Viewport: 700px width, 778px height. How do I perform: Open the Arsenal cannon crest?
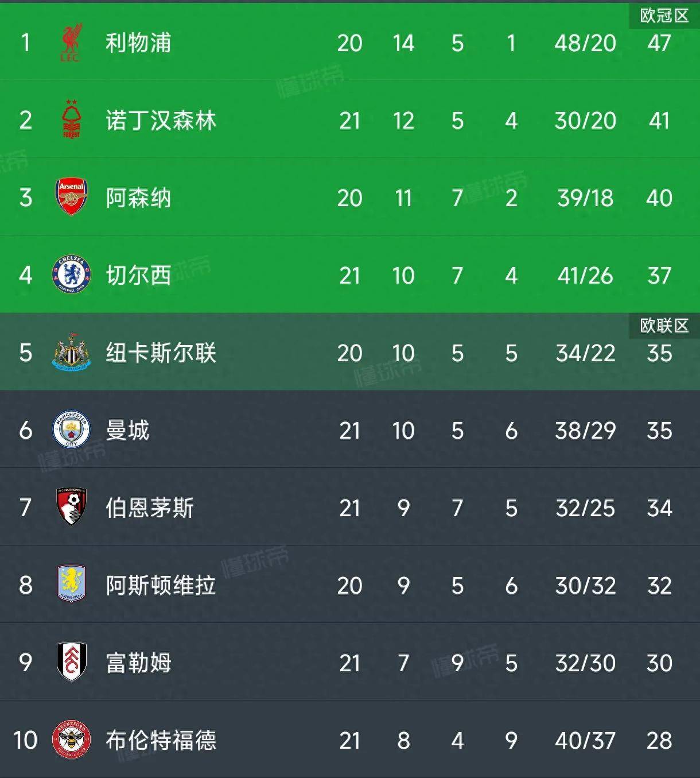(x=72, y=198)
